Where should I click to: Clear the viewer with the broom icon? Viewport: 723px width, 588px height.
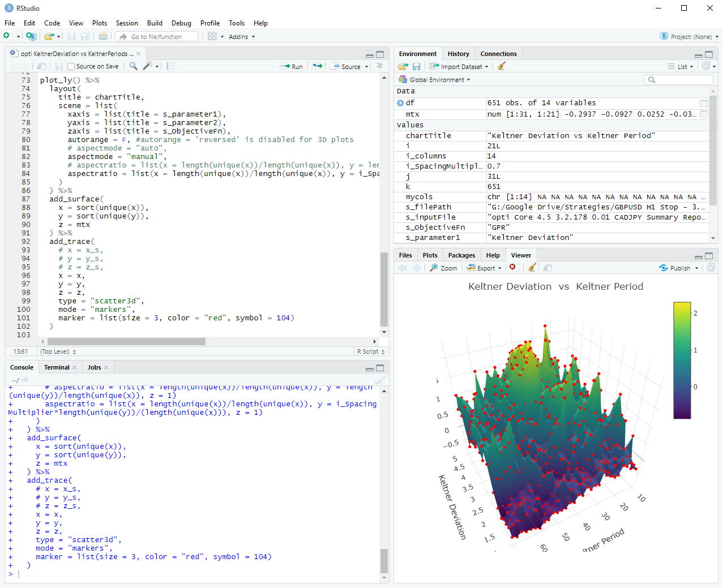click(x=532, y=268)
